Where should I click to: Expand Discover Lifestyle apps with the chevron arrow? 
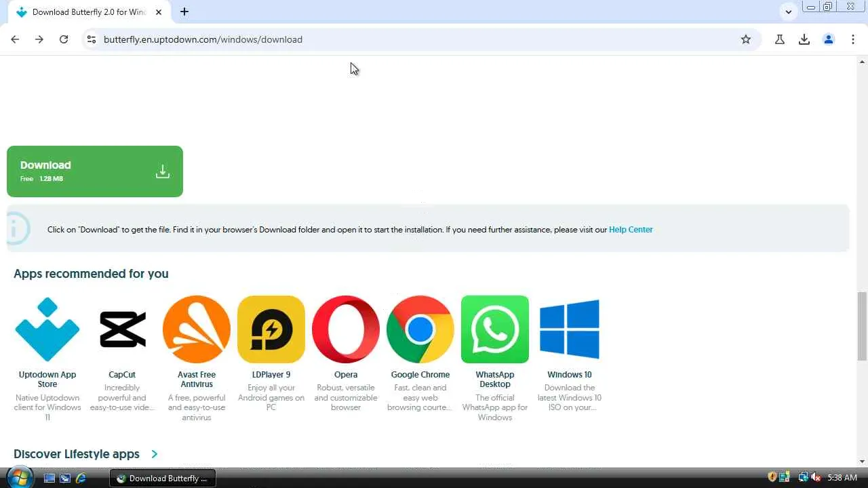[x=155, y=454]
